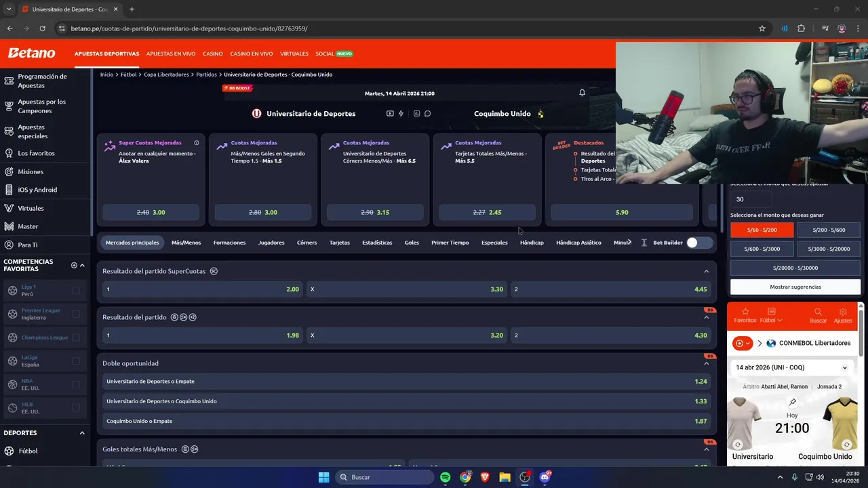Viewport: 868px width, 488px height.
Task: Bookmark this page with the star icon
Action: pos(762,28)
